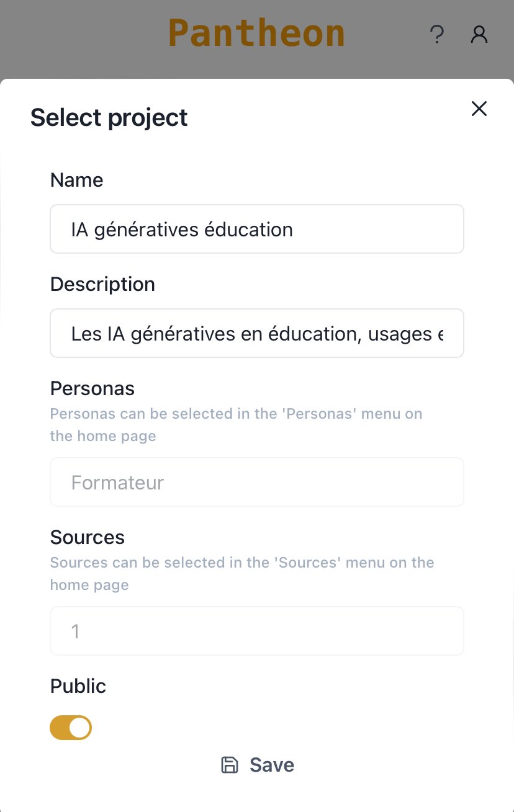This screenshot has width=514, height=812.
Task: Click the Sources section label
Action: [x=88, y=537]
